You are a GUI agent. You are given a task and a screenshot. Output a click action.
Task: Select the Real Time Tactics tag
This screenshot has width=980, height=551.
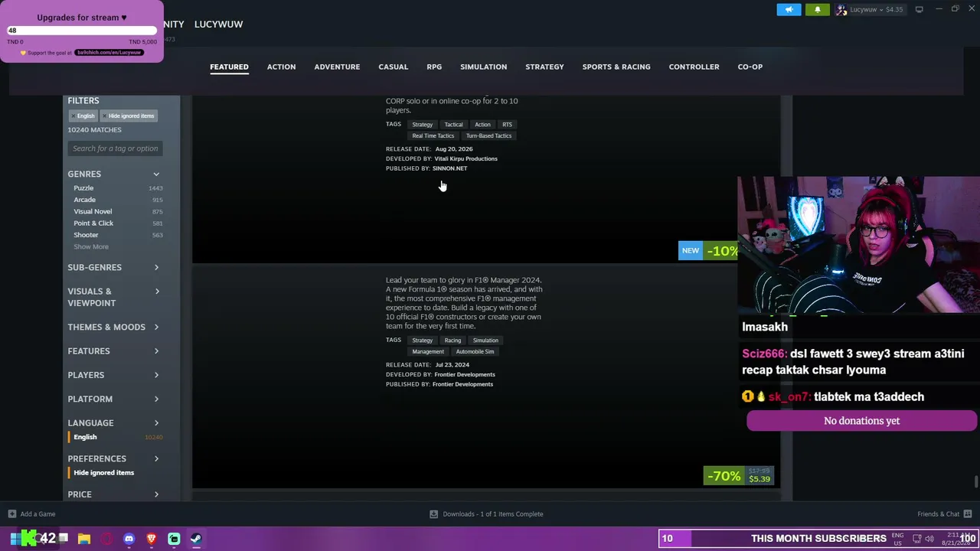[x=433, y=135]
